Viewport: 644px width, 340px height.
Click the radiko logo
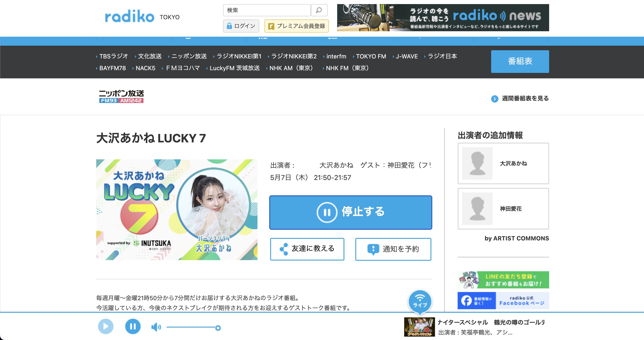[x=130, y=16]
